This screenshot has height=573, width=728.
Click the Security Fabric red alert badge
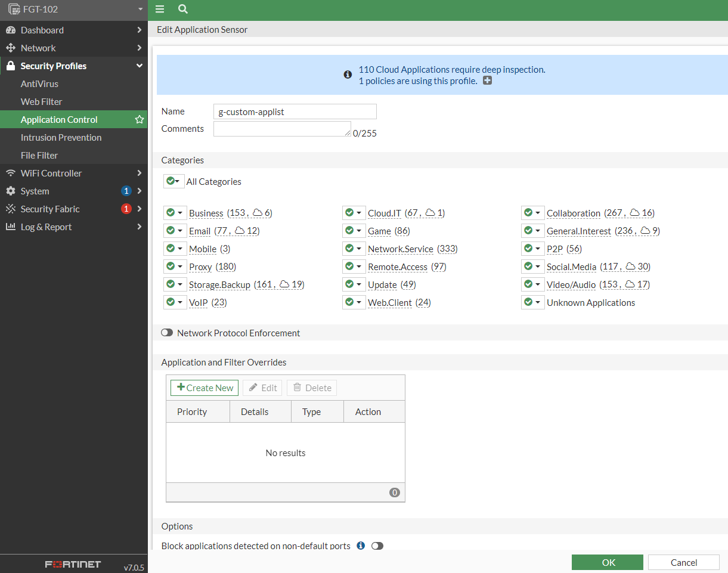coord(126,209)
